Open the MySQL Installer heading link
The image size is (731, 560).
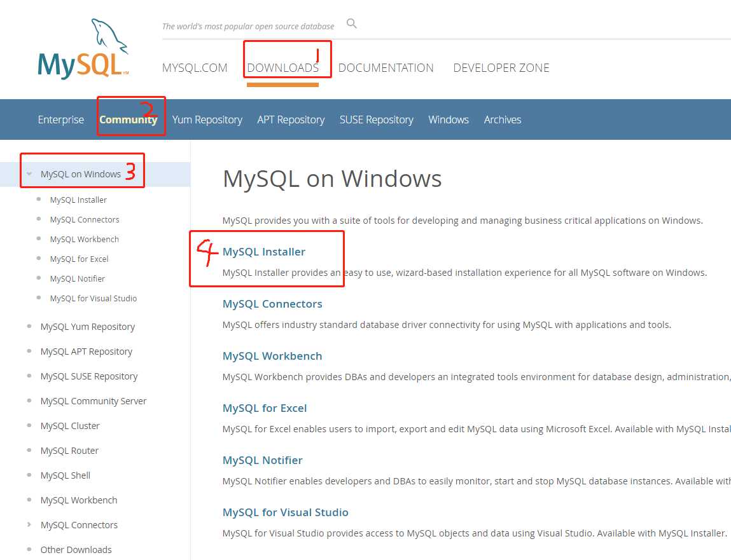coord(264,252)
